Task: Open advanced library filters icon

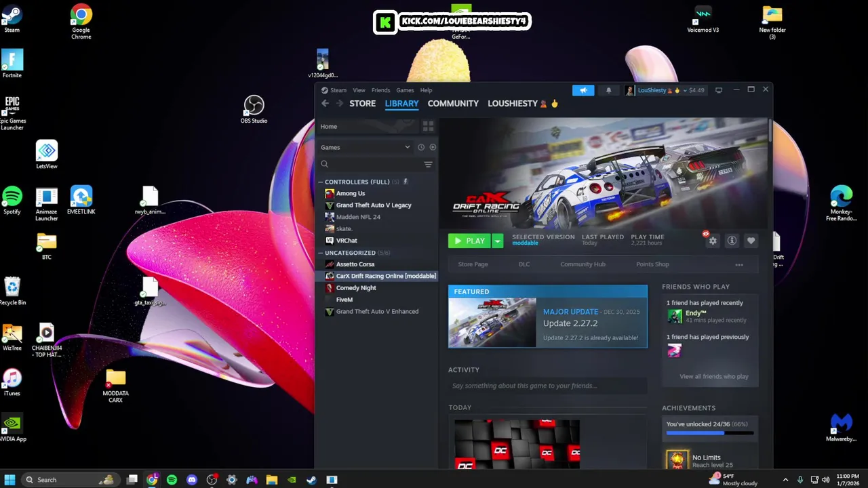Action: (x=428, y=165)
